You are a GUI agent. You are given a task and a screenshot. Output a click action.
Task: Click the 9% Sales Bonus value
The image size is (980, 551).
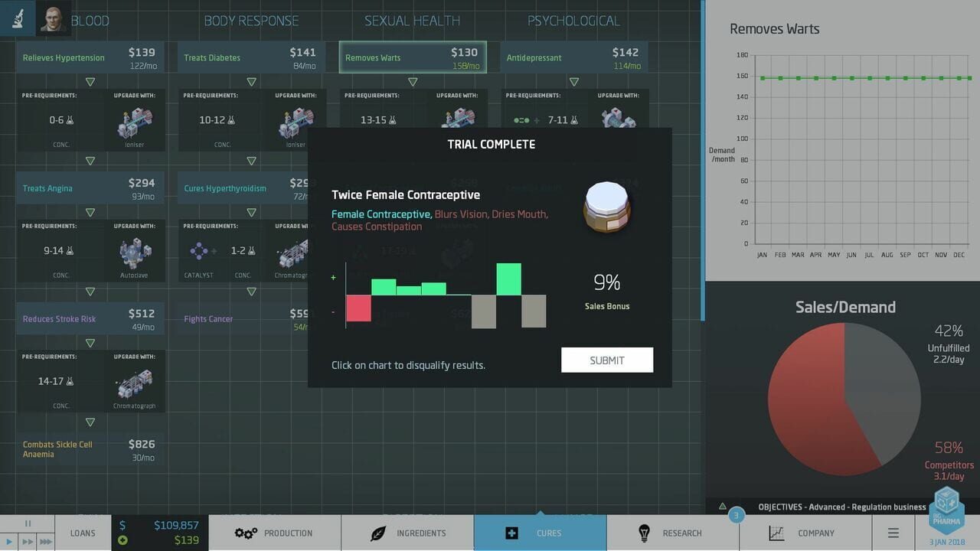click(607, 283)
